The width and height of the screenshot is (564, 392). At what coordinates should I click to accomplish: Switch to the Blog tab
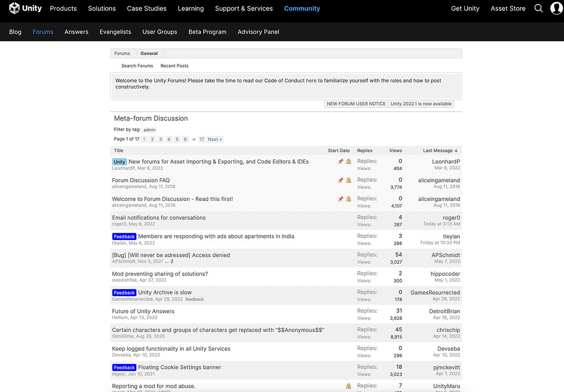15,31
